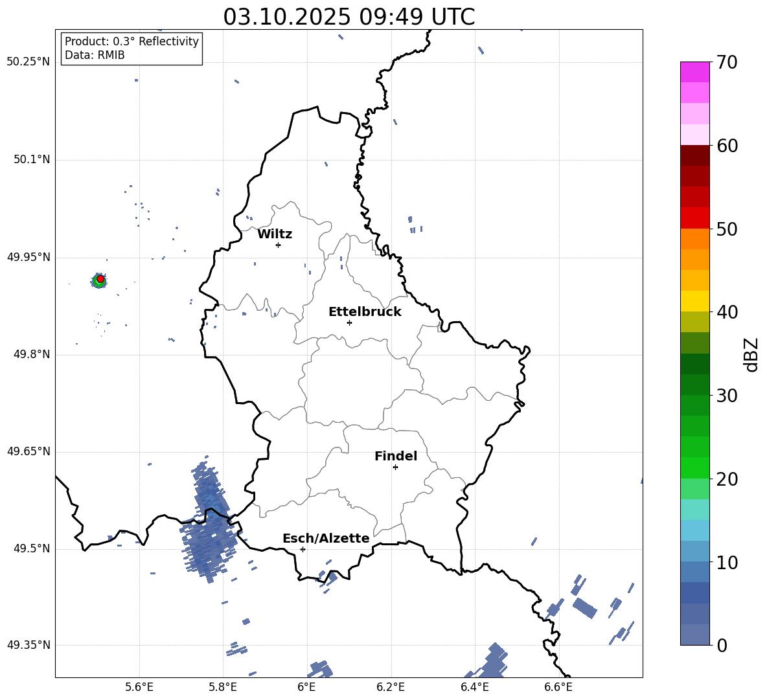
Task: Click the 6.6°E longitude label
Action: pos(558,687)
